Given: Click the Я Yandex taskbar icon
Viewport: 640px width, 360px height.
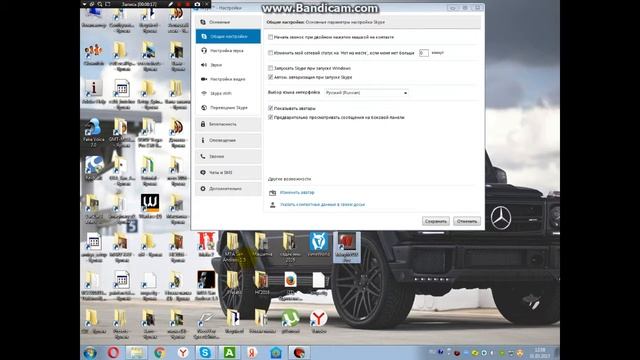Looking at the screenshot, I should (252, 352).
